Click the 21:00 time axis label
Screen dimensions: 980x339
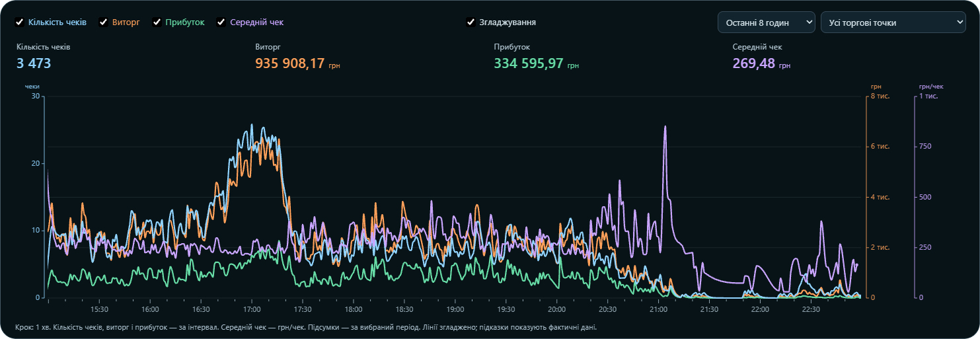click(659, 309)
